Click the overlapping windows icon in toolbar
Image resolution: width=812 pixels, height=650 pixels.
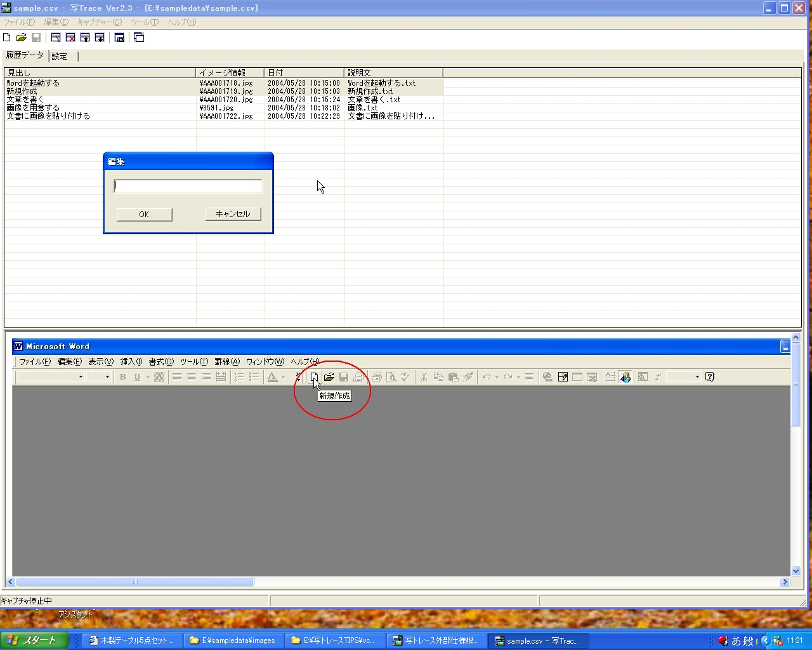pos(139,37)
